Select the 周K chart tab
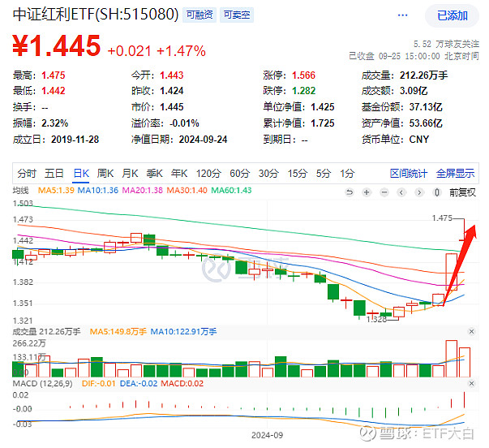The image size is (489, 448). 105,173
